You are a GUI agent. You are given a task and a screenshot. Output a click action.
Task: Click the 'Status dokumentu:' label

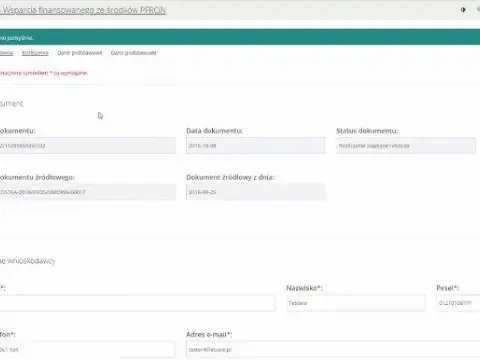click(x=367, y=131)
